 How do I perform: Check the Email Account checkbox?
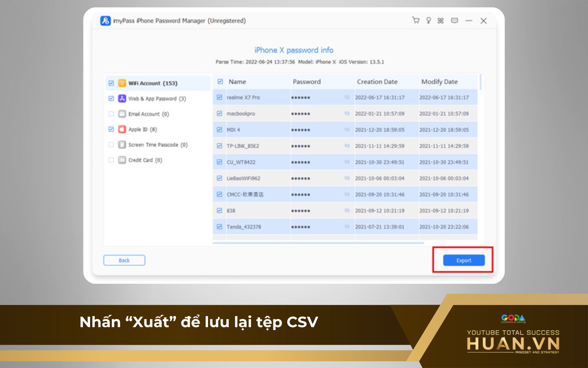(x=111, y=114)
